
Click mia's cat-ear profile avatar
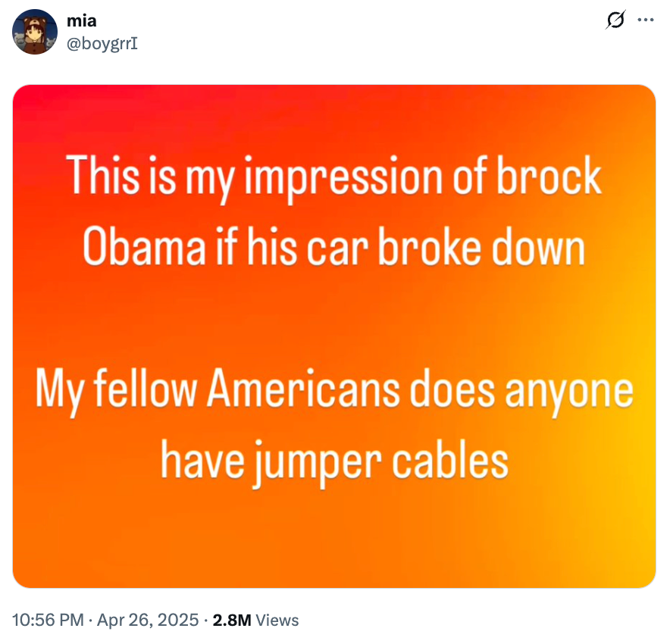(x=34, y=32)
